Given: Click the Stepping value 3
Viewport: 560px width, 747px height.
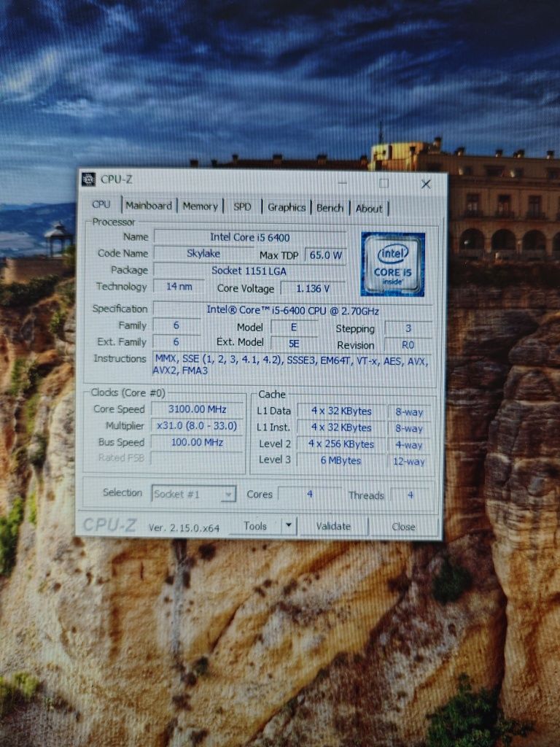Looking at the screenshot, I should pos(408,328).
